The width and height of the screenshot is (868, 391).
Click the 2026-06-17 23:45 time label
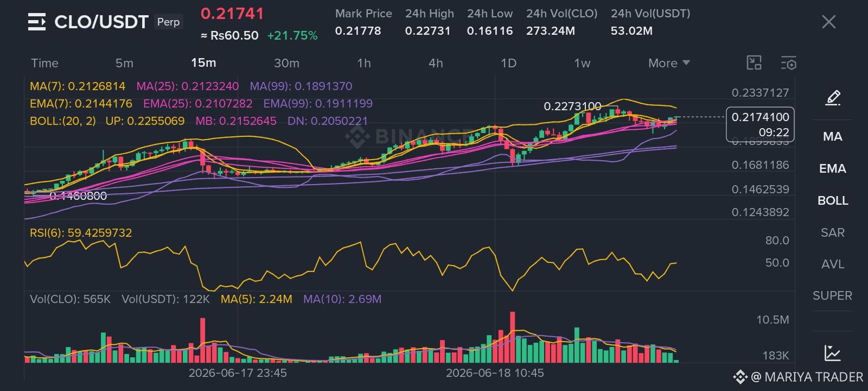(238, 373)
